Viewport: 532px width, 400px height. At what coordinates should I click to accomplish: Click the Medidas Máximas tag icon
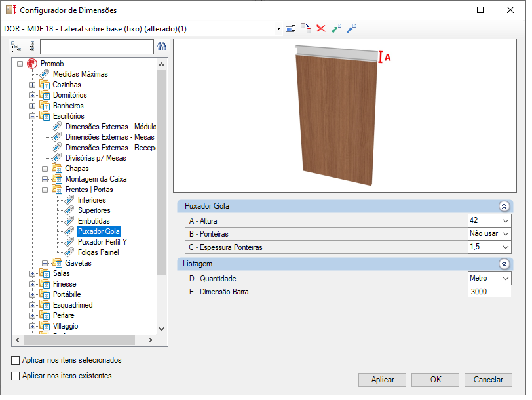pyautogui.click(x=45, y=74)
